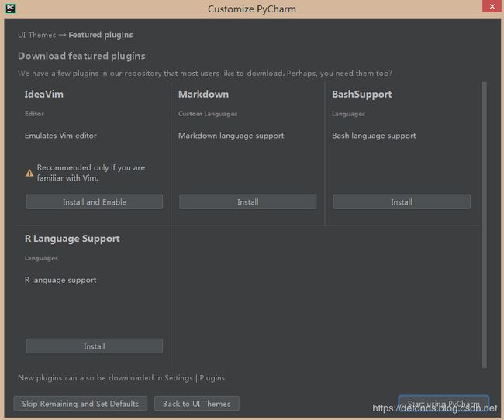Image resolution: width=504 pixels, height=420 pixels.
Task: Click the Markdown plugin title
Action: 203,95
